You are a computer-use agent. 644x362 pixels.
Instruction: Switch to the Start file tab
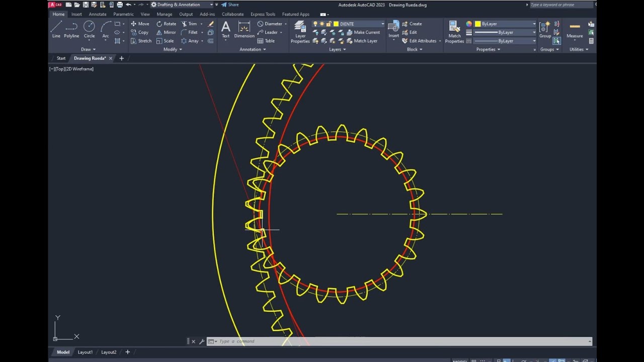pos(61,58)
